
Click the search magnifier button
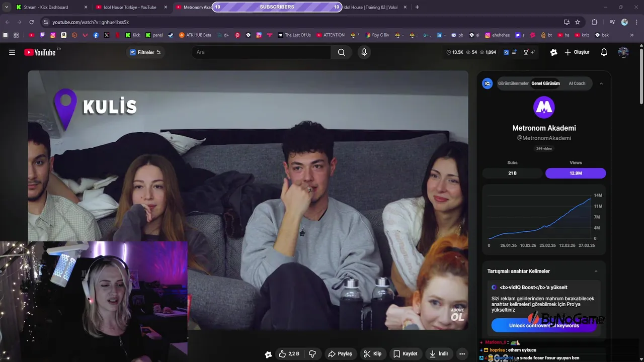(342, 52)
